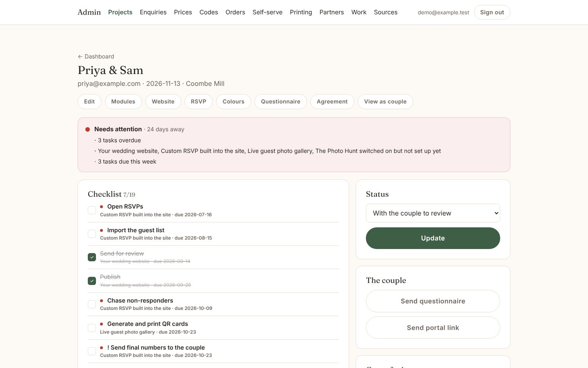Open the Partners page
The height and width of the screenshot is (368, 588).
pyautogui.click(x=332, y=12)
